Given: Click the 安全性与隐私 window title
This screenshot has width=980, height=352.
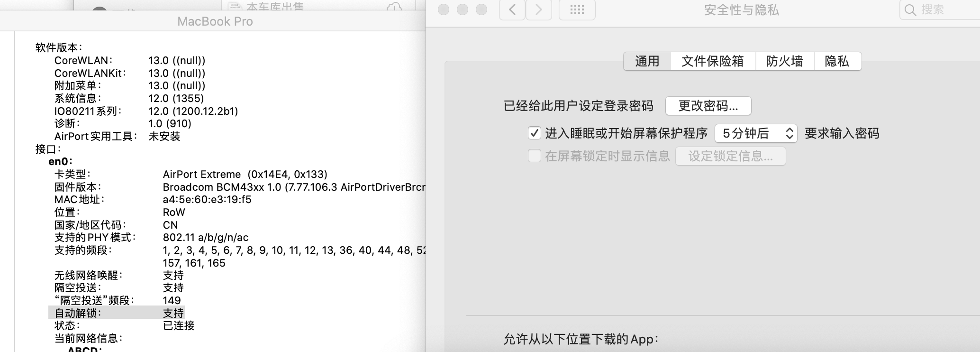Looking at the screenshot, I should [742, 10].
